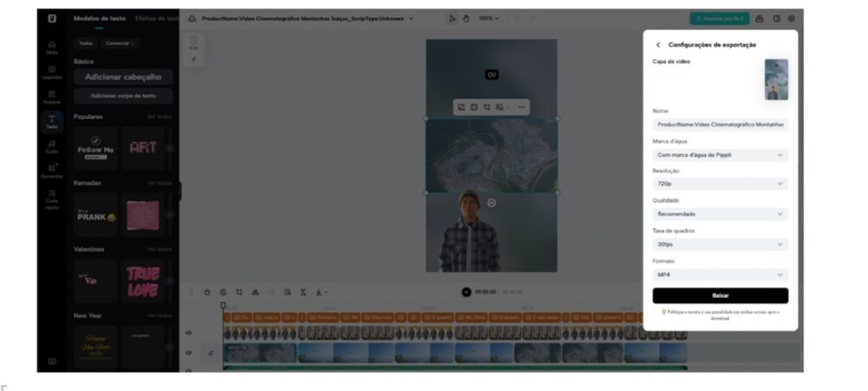Click the green Exportar button
The height and width of the screenshot is (391, 868).
pos(720,19)
